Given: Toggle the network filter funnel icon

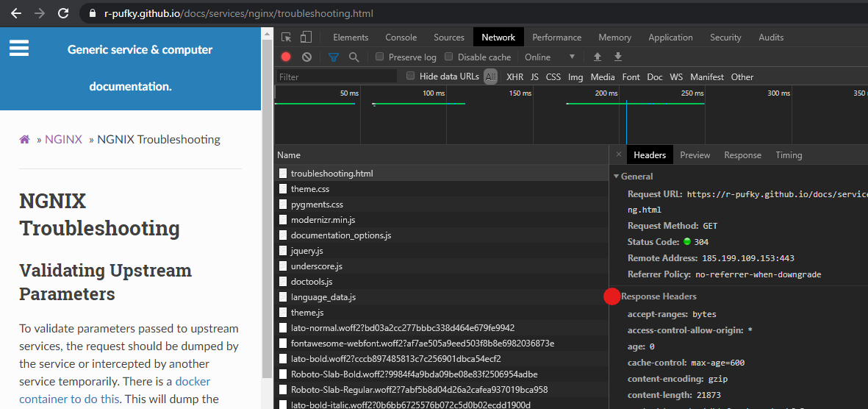Looking at the screenshot, I should click(x=334, y=57).
